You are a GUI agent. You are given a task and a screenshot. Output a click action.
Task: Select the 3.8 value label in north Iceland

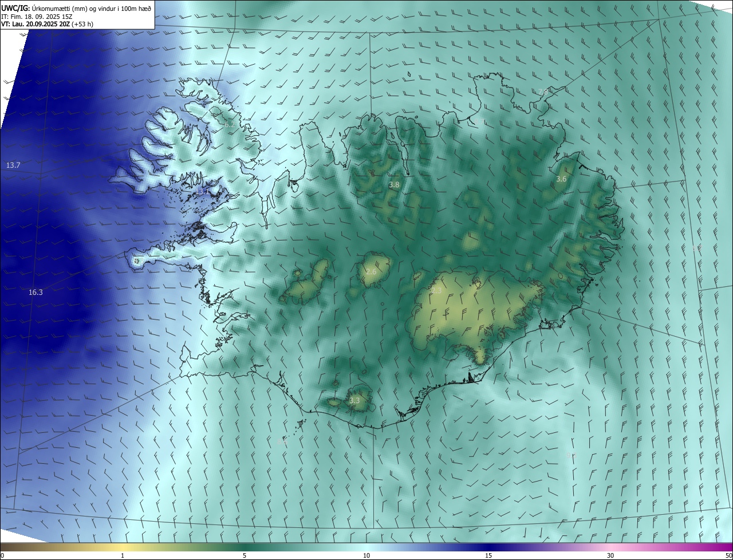point(394,184)
